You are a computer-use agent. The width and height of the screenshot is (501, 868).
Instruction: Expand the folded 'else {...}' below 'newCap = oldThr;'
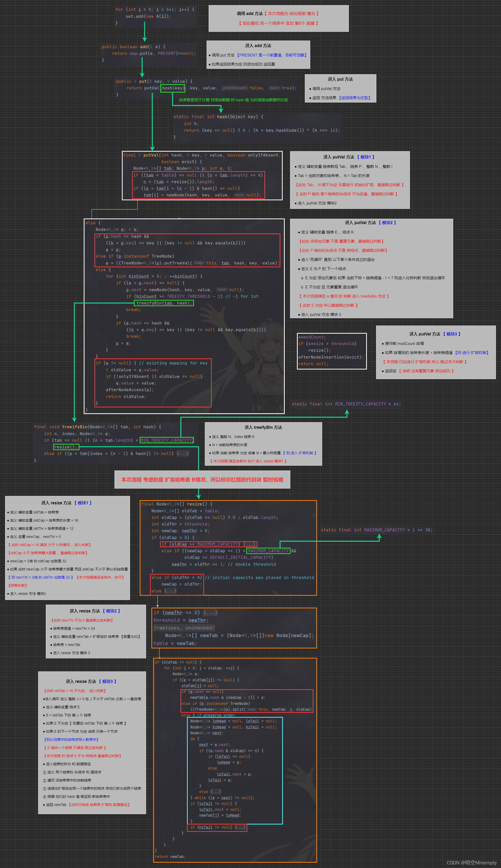pyautogui.click(x=170, y=591)
